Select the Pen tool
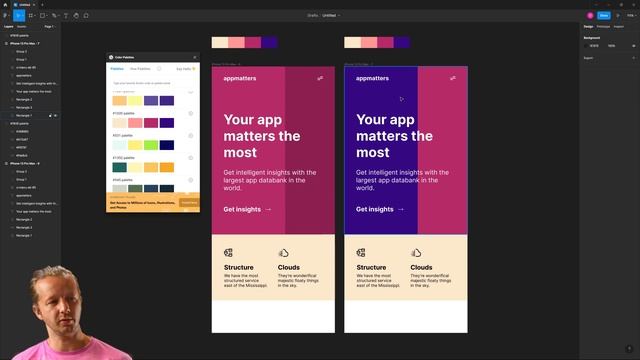 click(54, 16)
